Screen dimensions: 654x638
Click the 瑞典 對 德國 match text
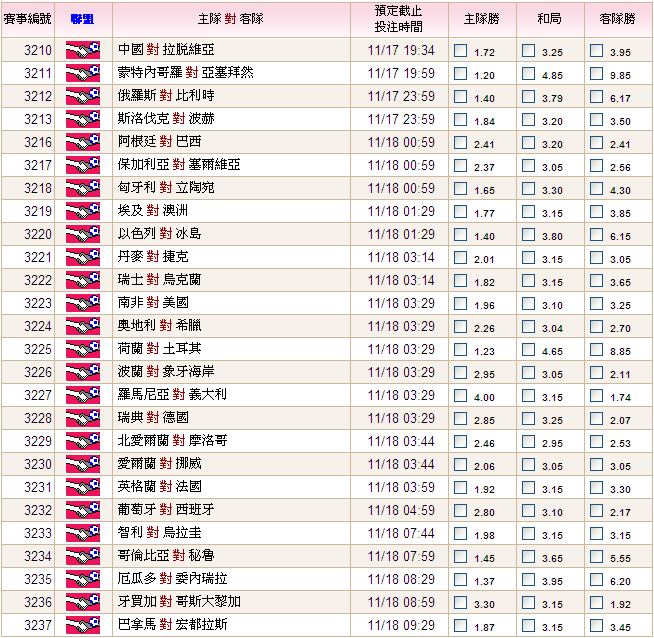pos(153,417)
